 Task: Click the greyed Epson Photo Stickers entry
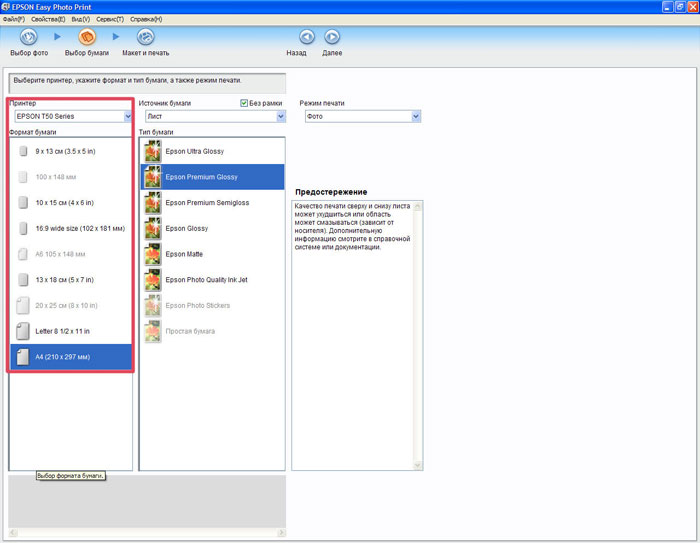coord(212,305)
